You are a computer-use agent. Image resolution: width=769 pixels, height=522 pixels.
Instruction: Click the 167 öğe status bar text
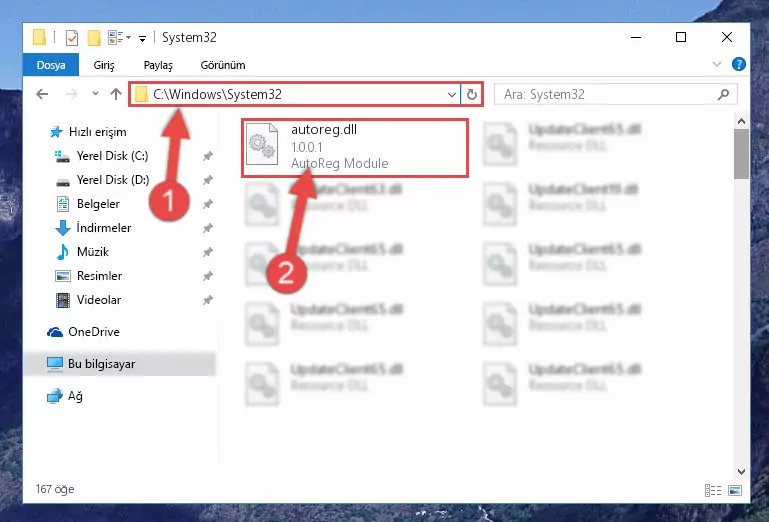coord(55,489)
